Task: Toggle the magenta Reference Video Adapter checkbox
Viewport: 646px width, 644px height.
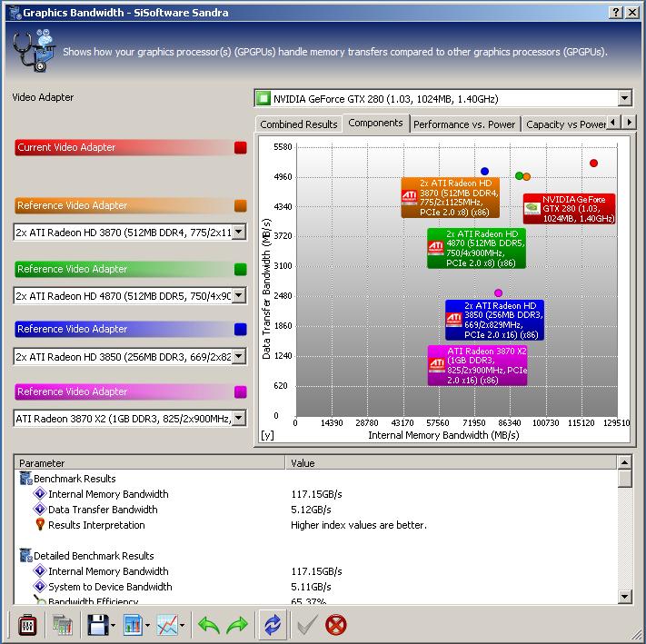Action: [x=241, y=391]
